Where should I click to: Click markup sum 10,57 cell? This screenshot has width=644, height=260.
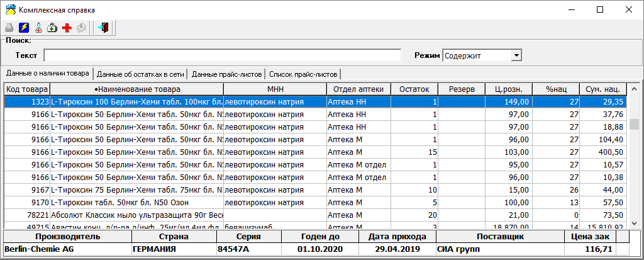pos(603,165)
